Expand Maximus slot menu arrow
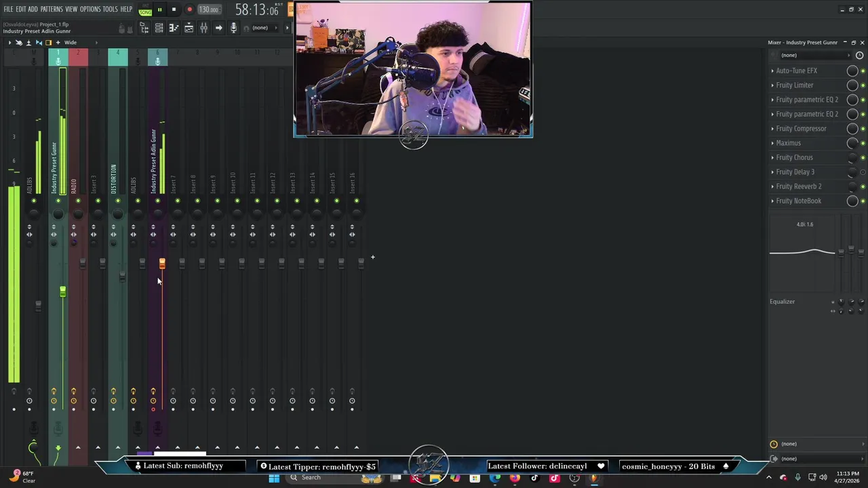The image size is (868, 488). click(772, 143)
